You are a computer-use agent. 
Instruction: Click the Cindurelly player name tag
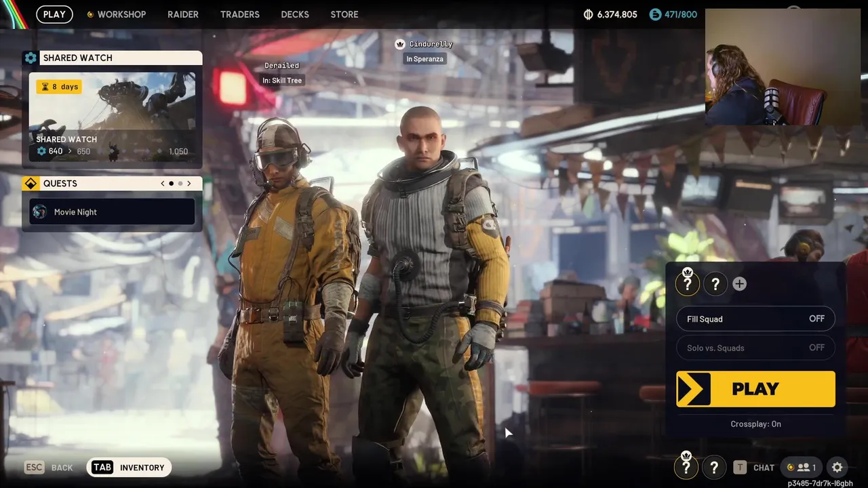(x=431, y=44)
